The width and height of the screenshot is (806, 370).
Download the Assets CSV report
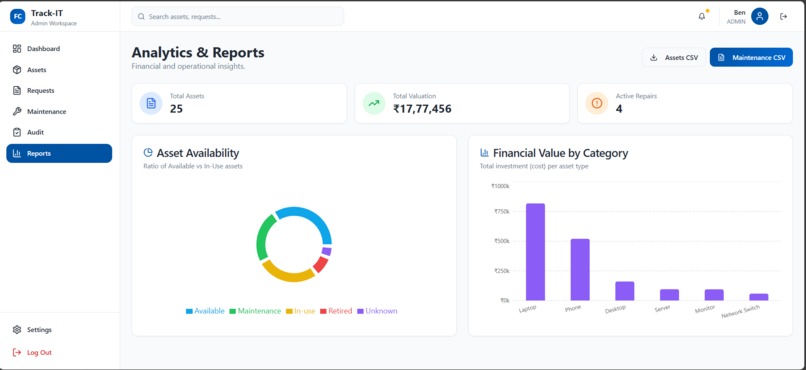click(674, 58)
